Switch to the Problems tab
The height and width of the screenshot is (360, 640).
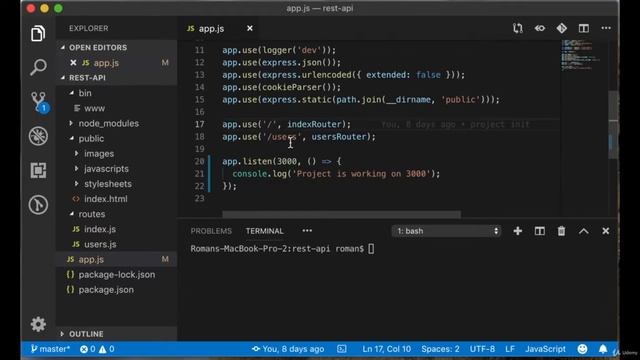point(211,231)
